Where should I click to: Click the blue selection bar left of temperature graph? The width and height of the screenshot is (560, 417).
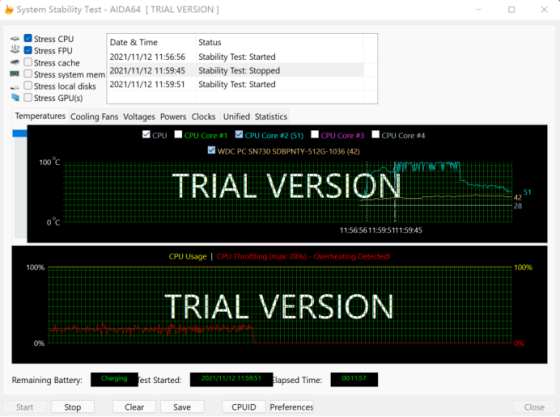coord(20,133)
